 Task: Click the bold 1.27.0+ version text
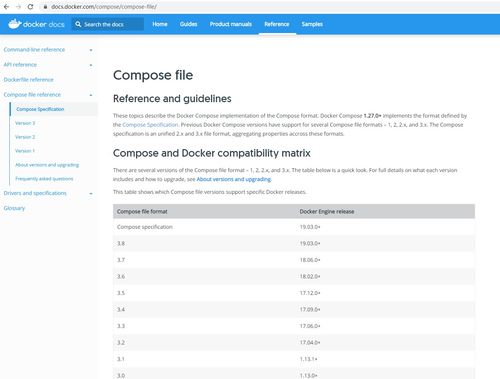click(x=372, y=116)
